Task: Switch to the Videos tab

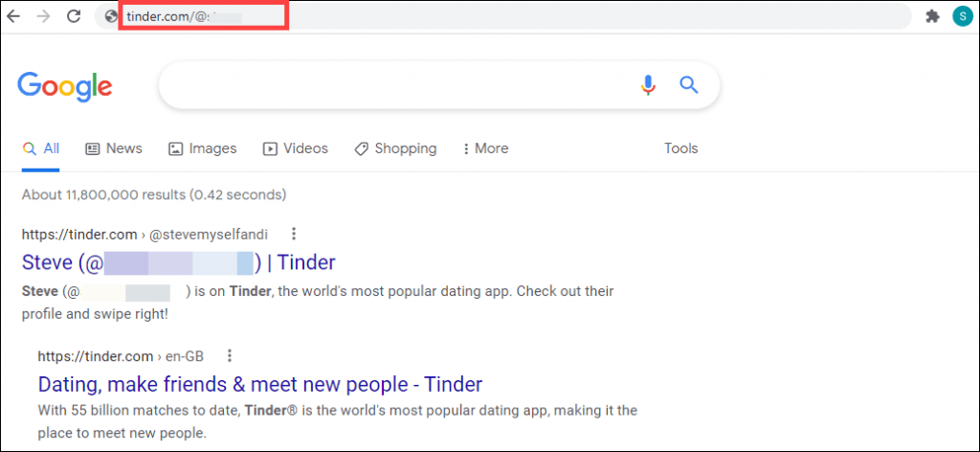Action: (x=296, y=148)
